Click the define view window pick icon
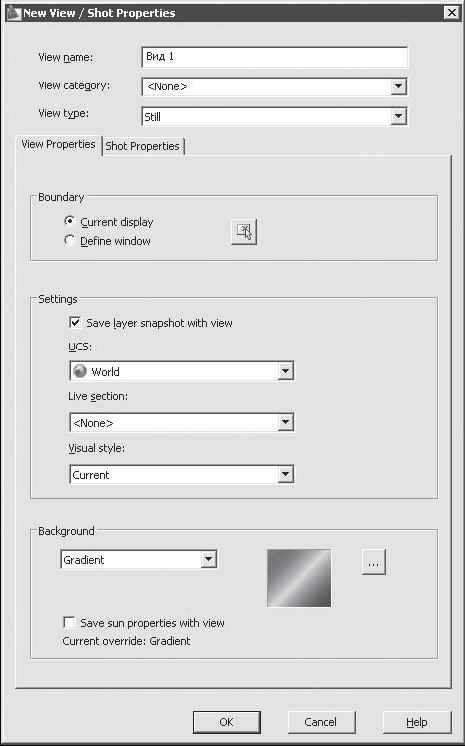The height and width of the screenshot is (746, 465). pos(244,232)
